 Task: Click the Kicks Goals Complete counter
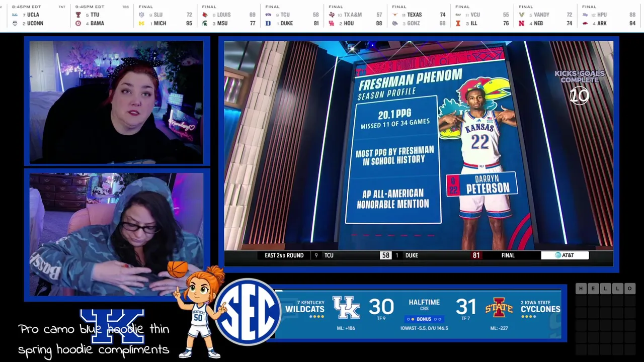[580, 86]
